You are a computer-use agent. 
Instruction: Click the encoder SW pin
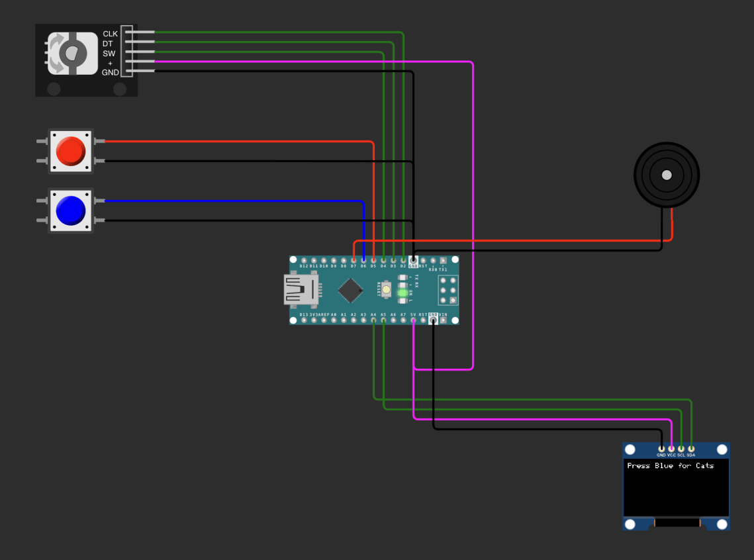click(140, 52)
